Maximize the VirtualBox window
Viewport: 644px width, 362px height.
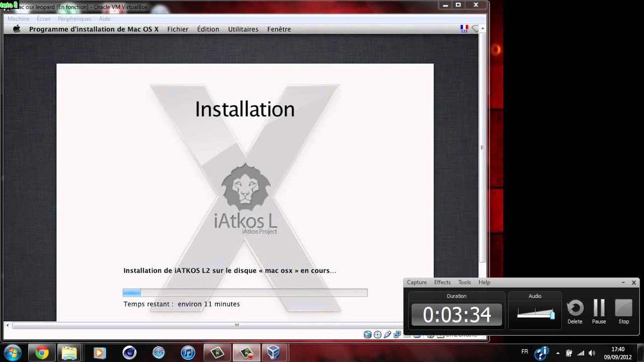coord(458,5)
